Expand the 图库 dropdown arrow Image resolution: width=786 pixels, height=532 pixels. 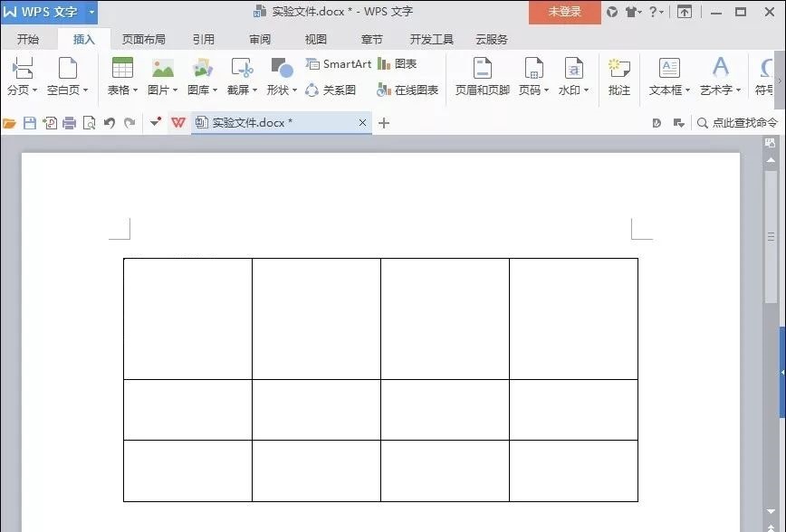pos(215,90)
